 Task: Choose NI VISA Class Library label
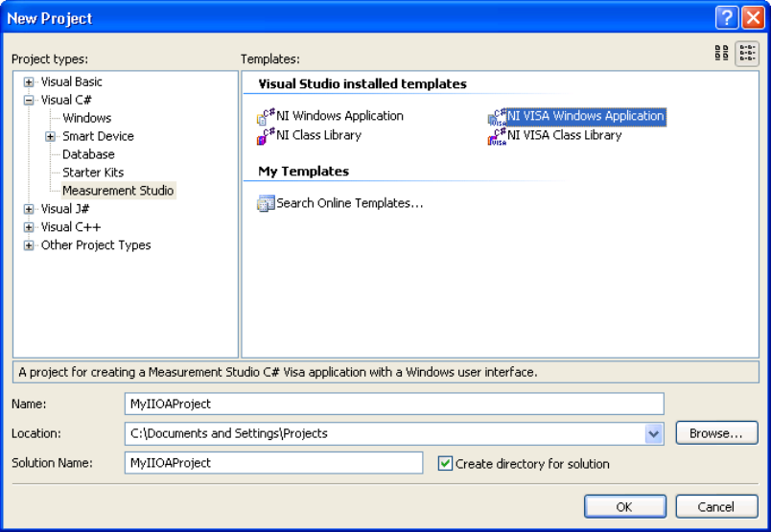pyautogui.click(x=565, y=135)
